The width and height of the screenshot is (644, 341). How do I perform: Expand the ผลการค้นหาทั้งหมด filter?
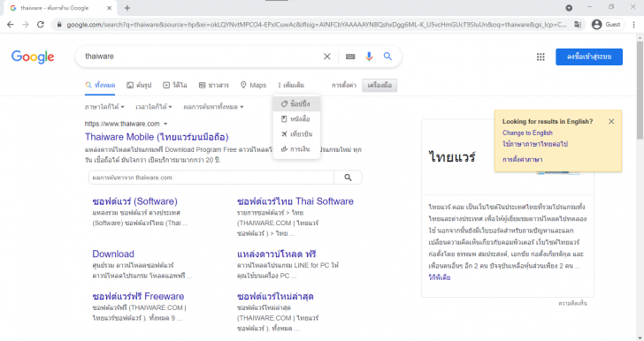(x=213, y=107)
